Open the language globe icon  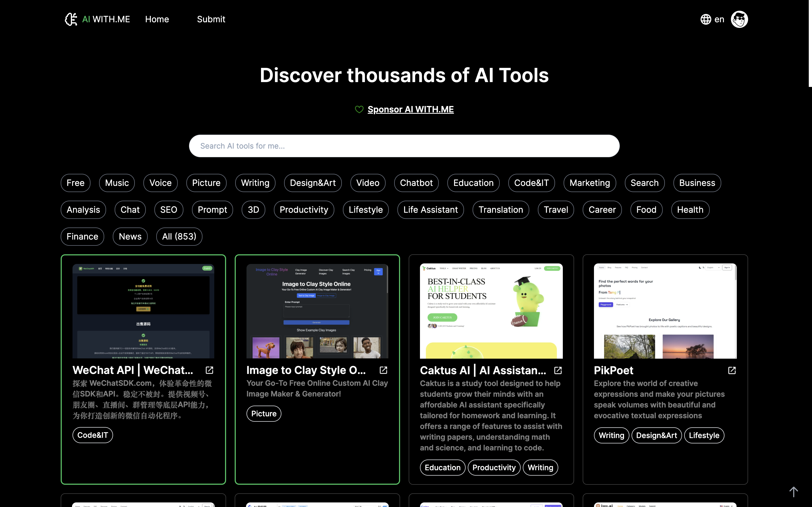[705, 19]
